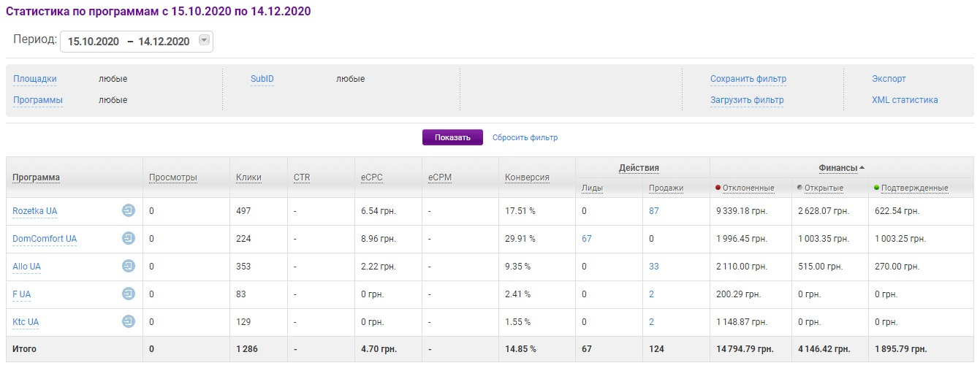Click the 87 sales value for Rozetka UA
Viewport: 980px width, 390px height.
click(x=654, y=211)
